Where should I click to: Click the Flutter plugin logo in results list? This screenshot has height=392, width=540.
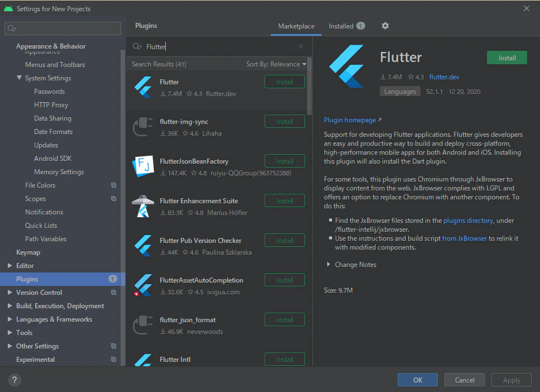143,87
